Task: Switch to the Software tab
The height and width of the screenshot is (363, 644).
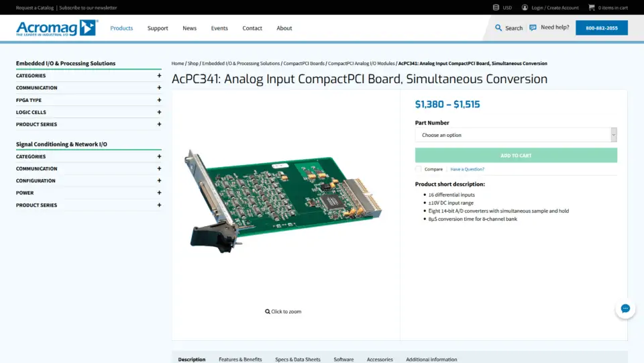Action: pyautogui.click(x=343, y=359)
